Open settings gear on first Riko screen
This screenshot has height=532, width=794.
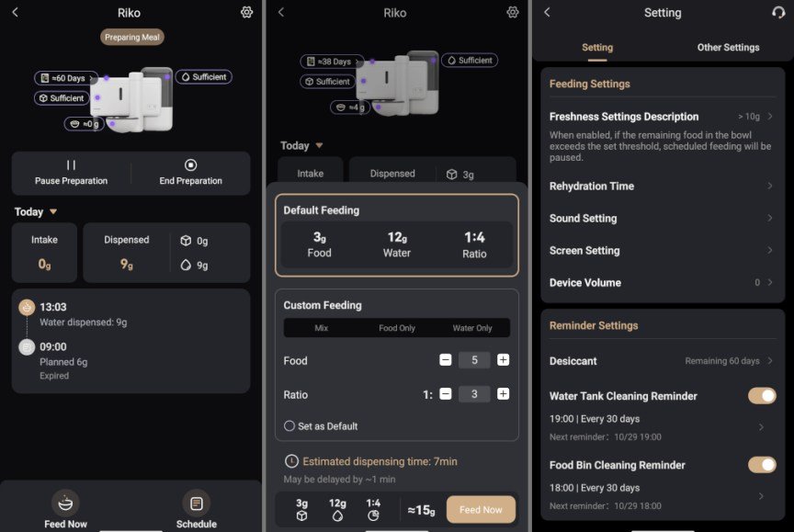click(x=246, y=12)
